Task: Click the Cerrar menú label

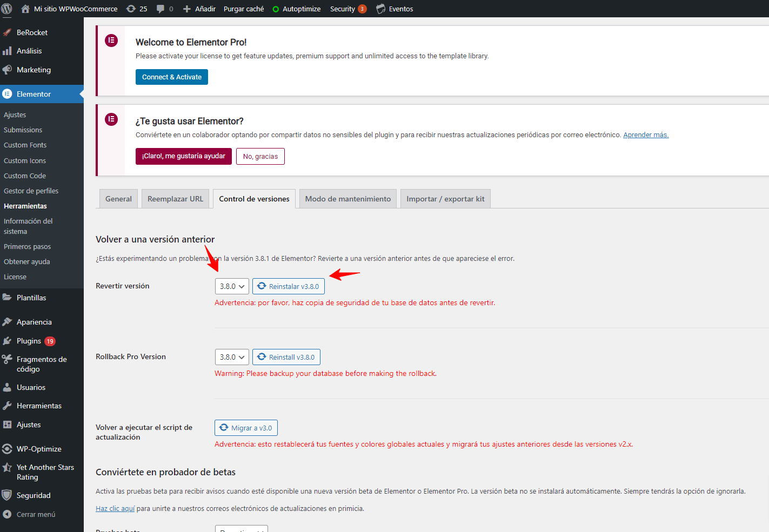Action: pos(36,514)
